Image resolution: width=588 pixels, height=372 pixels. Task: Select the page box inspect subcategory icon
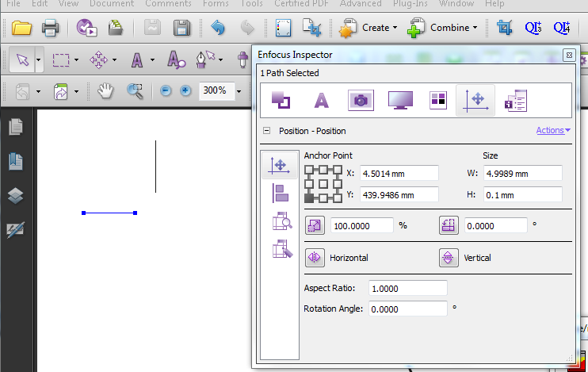click(282, 221)
